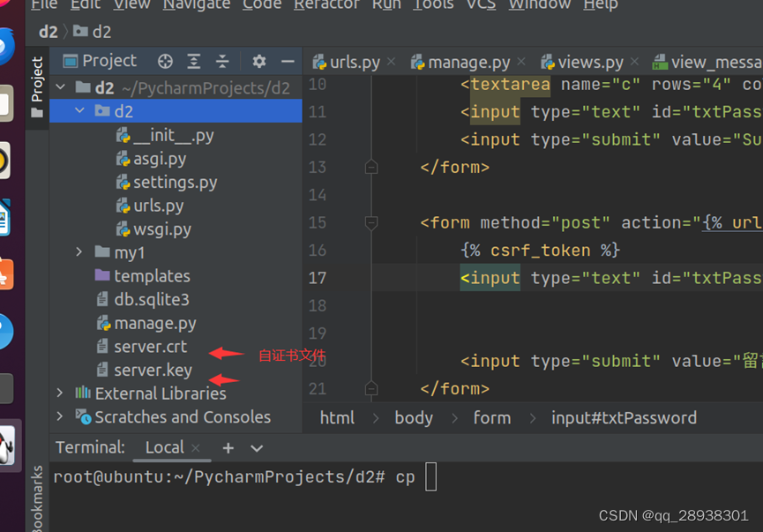Click the Collapse All icon in Project panel

click(221, 61)
